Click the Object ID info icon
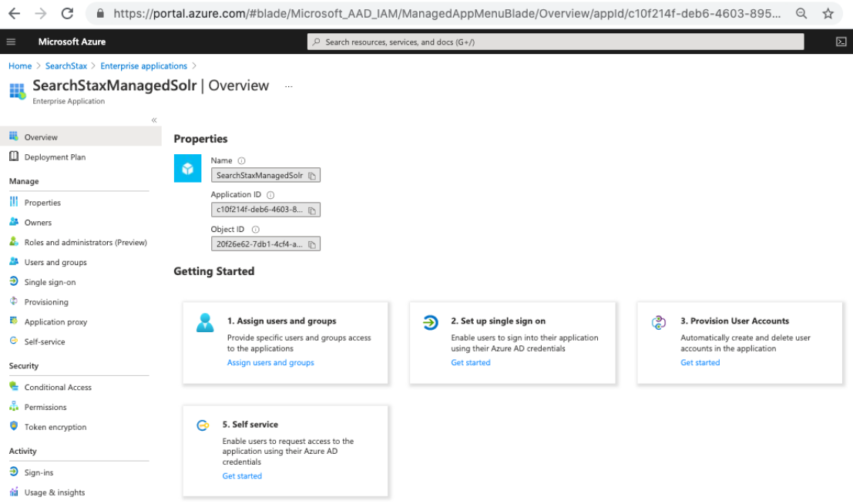The image size is (853, 504). pos(256,230)
